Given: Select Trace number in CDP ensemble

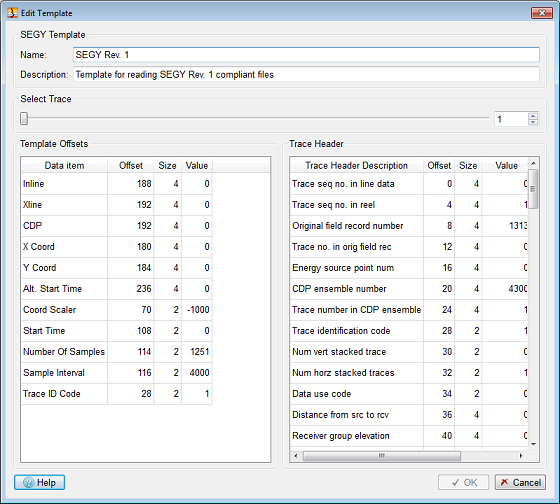Looking at the screenshot, I should (409, 310).
